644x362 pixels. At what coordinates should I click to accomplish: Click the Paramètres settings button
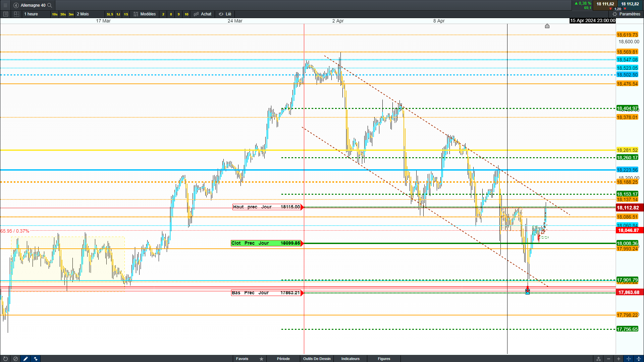(x=626, y=14)
